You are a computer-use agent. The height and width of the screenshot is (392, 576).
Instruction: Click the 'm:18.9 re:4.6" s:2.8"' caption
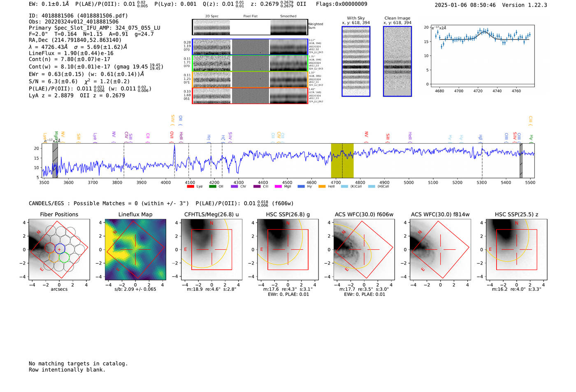click(211, 289)
